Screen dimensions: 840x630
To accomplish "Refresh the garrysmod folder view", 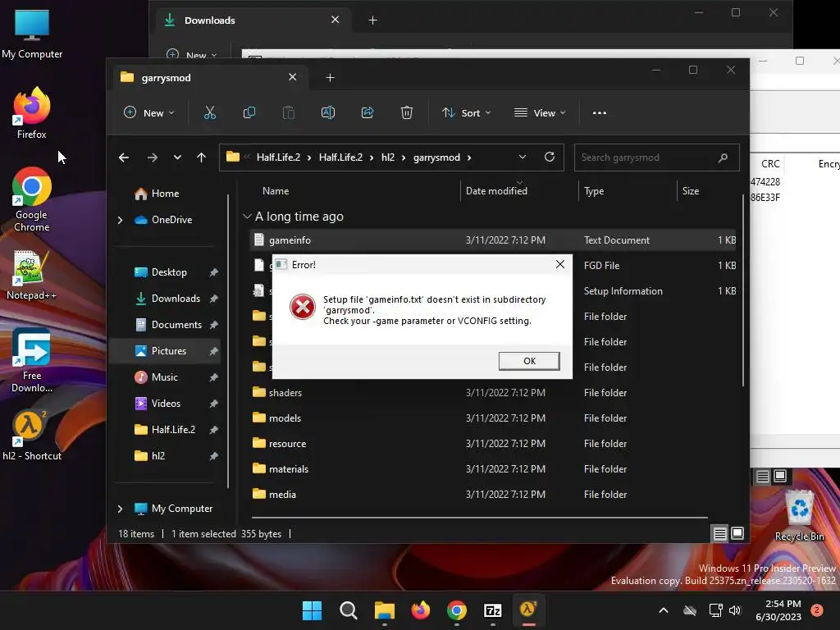I will pyautogui.click(x=549, y=157).
